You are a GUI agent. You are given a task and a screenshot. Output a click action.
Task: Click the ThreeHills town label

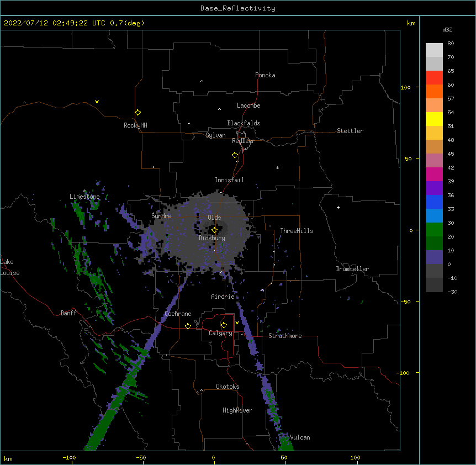(297, 231)
